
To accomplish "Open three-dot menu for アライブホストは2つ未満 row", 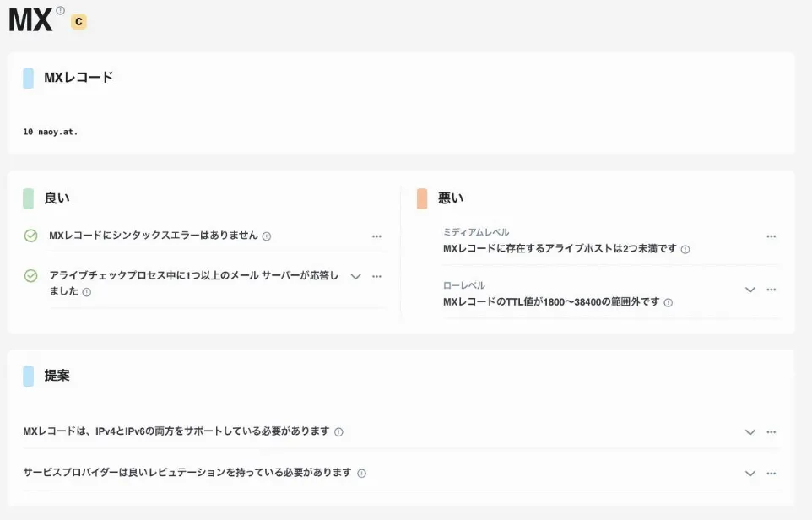I will pos(771,236).
